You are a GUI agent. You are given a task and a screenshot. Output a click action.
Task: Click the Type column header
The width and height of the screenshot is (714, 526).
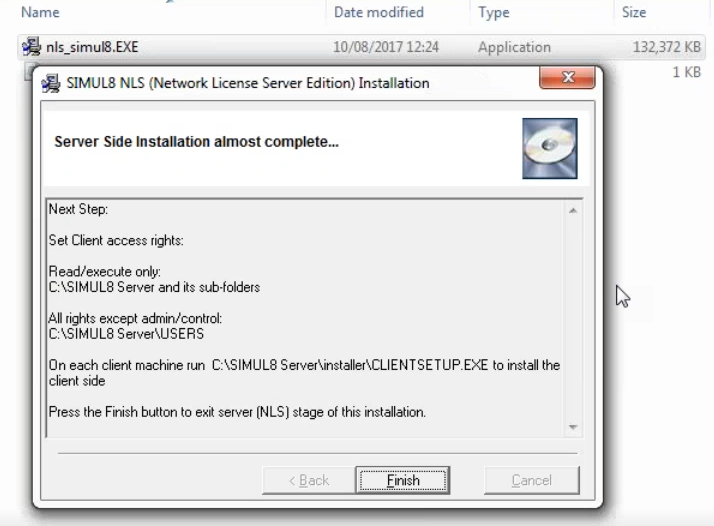click(x=494, y=13)
